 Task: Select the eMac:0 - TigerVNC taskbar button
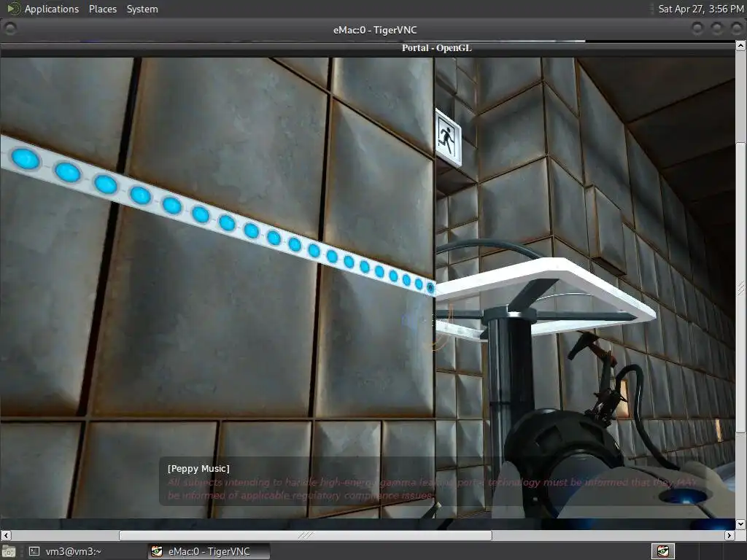click(x=209, y=551)
